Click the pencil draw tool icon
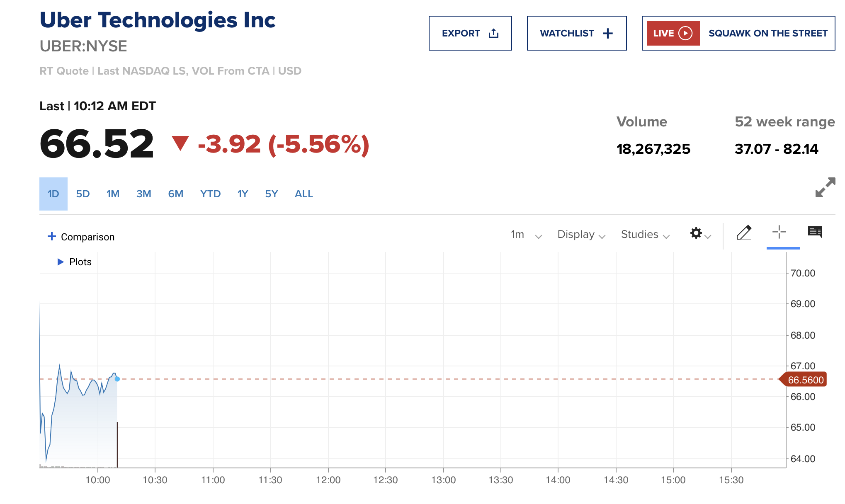Screen dimensions: 845x504 pyautogui.click(x=744, y=233)
